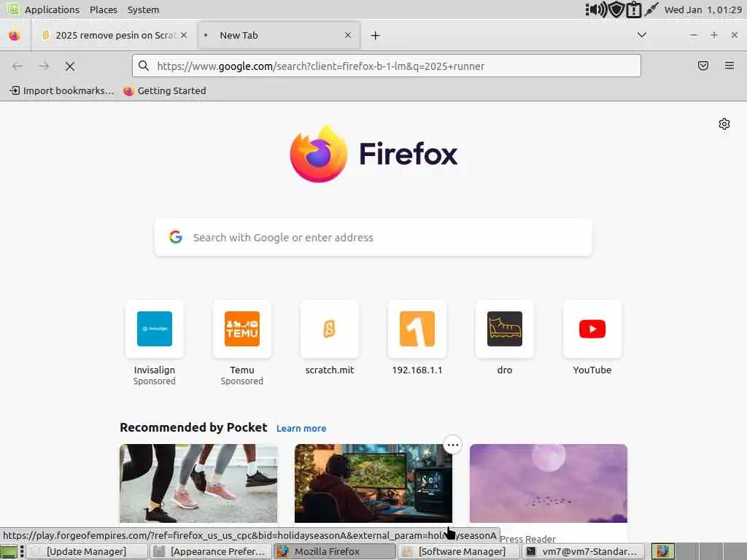Open the Places menu
The height and width of the screenshot is (560, 747).
pos(104,9)
